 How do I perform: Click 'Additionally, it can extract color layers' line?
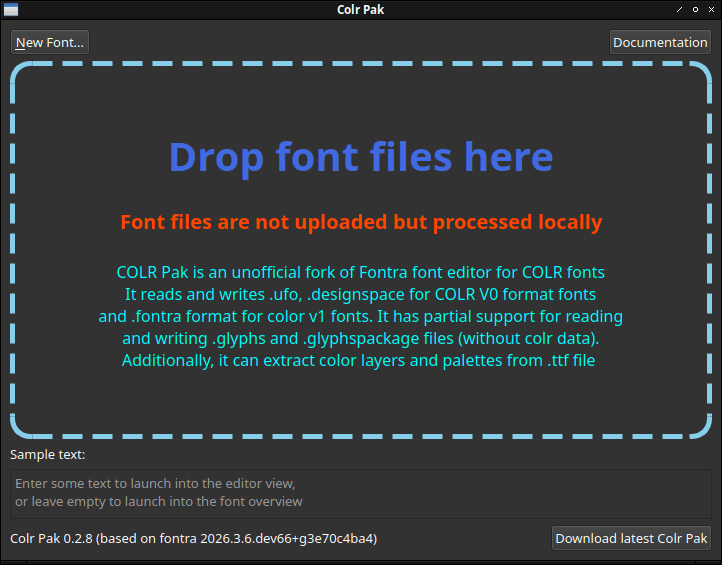click(x=358, y=361)
